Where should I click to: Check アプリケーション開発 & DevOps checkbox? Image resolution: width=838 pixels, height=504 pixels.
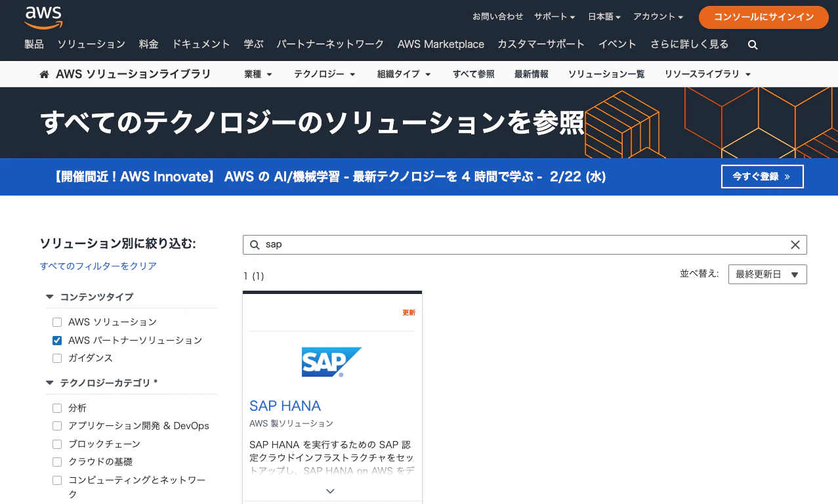tap(57, 426)
